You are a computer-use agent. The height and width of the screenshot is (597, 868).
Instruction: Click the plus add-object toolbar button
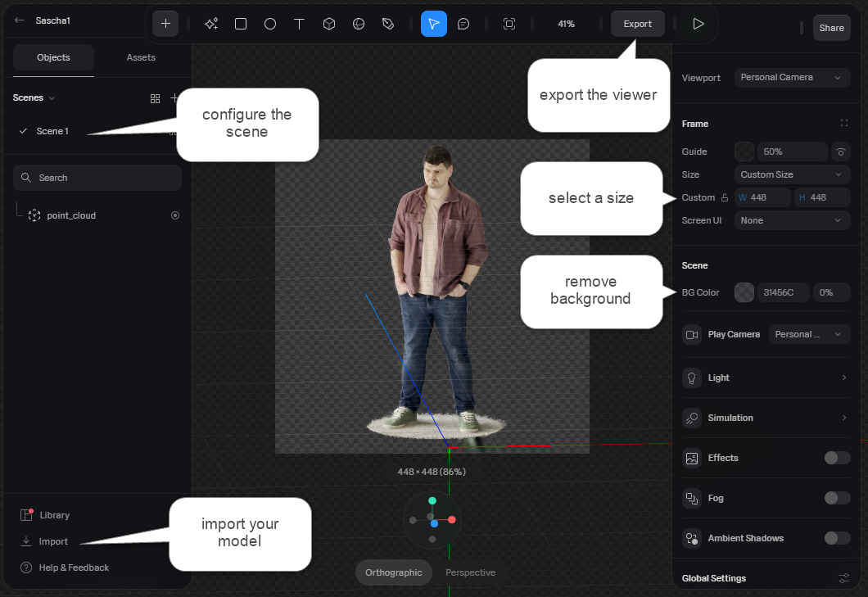click(x=165, y=24)
